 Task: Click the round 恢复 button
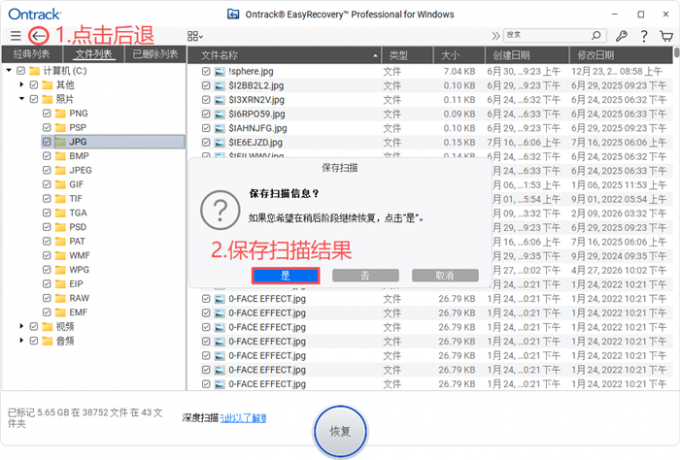click(x=340, y=431)
